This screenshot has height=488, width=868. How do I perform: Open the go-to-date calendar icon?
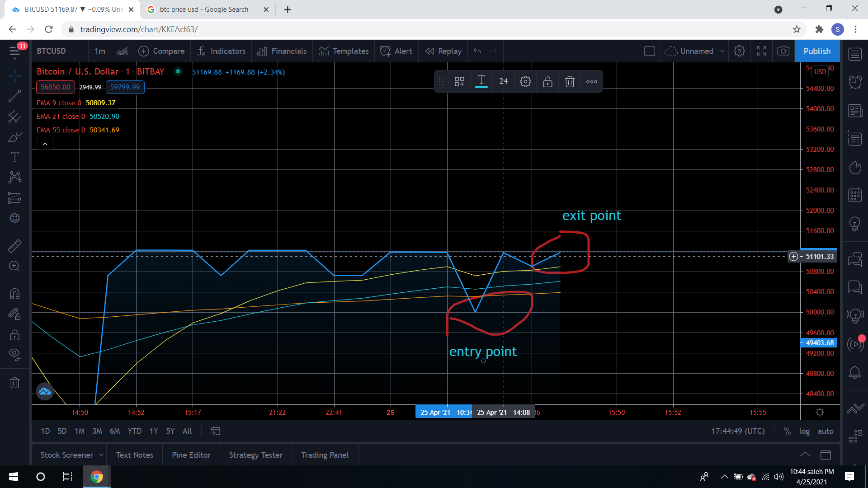[x=216, y=431]
